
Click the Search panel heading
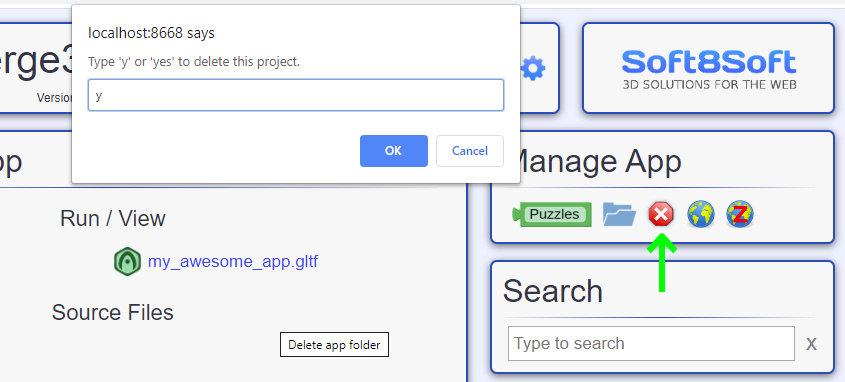coord(553,291)
